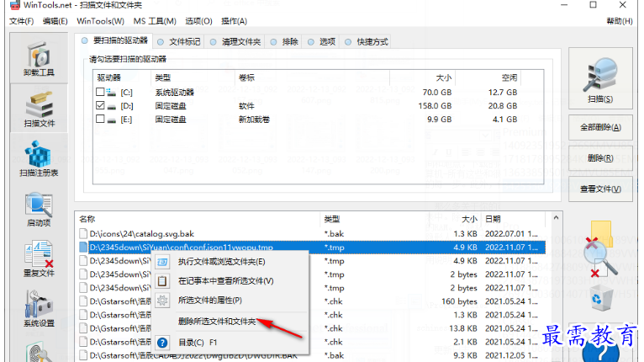Click the 删除(R) button
Image resolution: width=644 pixels, height=362 pixels.
coord(600,158)
